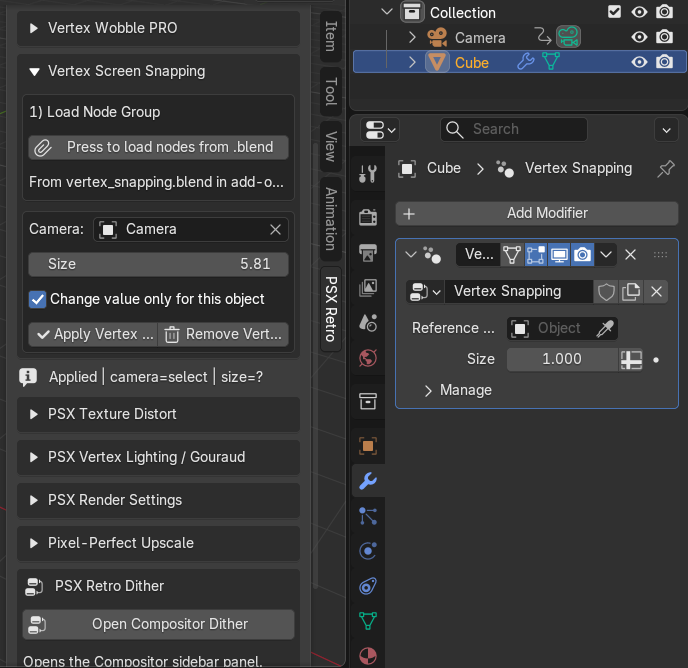Open the Tool properties tab icon
688x668 pixels.
pyautogui.click(x=368, y=174)
